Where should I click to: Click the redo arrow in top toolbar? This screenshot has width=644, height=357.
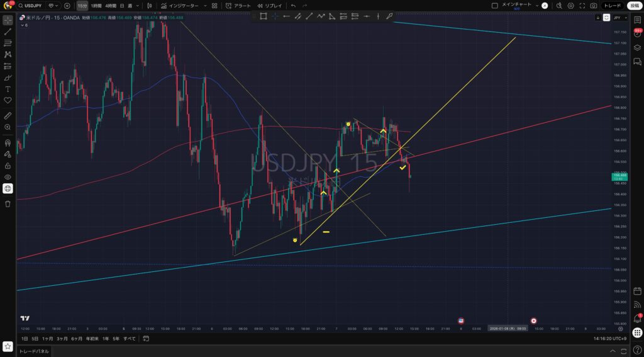304,6
